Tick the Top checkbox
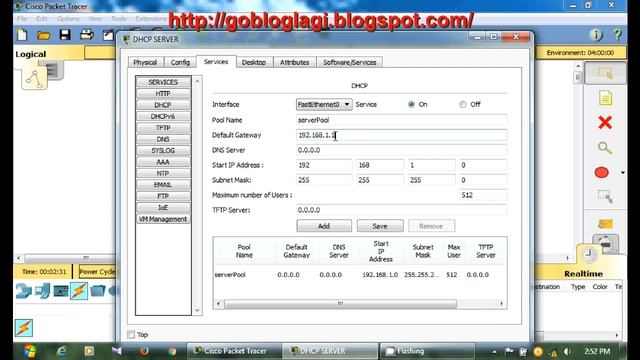The image size is (640, 360). 131,335
